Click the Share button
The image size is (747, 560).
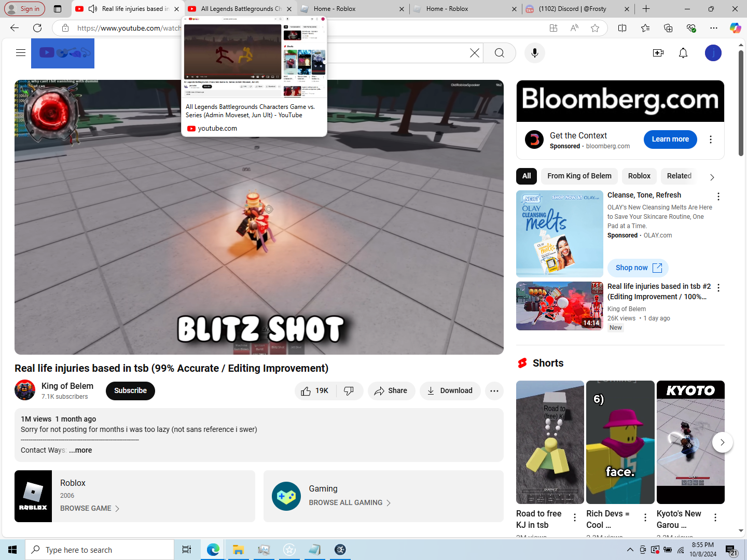pos(392,391)
